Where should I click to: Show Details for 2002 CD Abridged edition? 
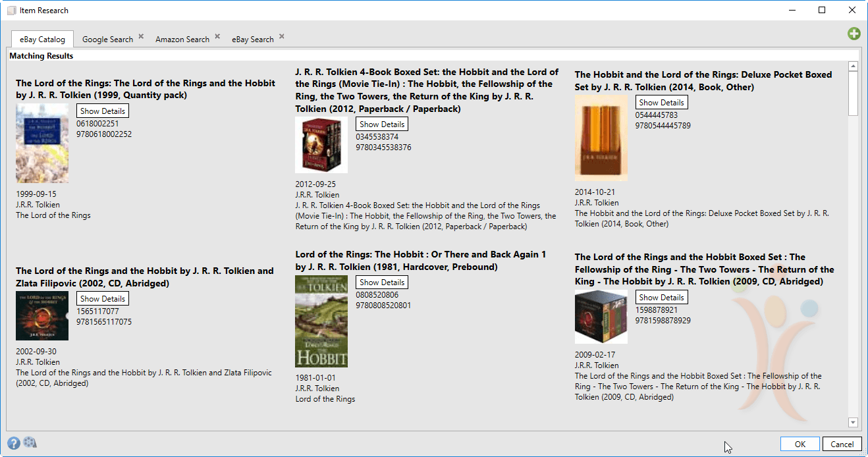[x=103, y=298]
